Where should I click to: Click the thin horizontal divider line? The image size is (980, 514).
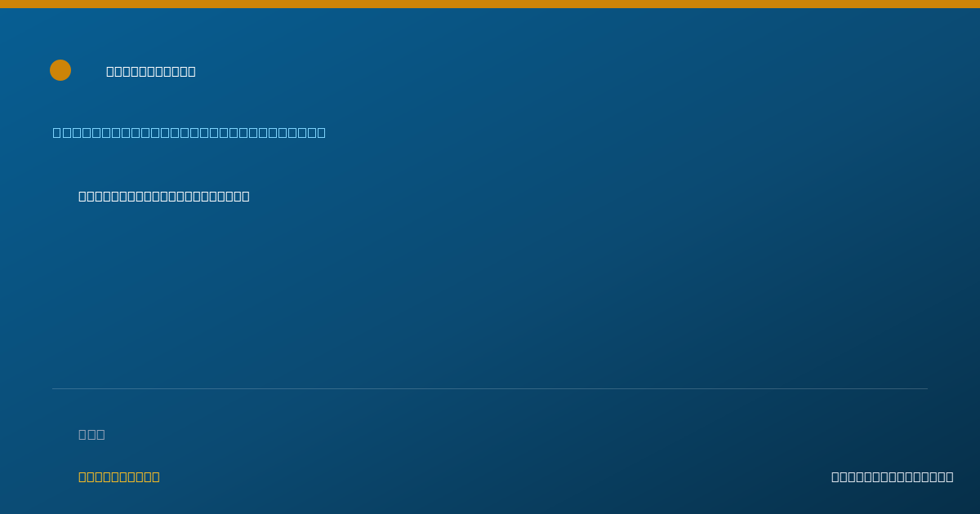(490, 388)
